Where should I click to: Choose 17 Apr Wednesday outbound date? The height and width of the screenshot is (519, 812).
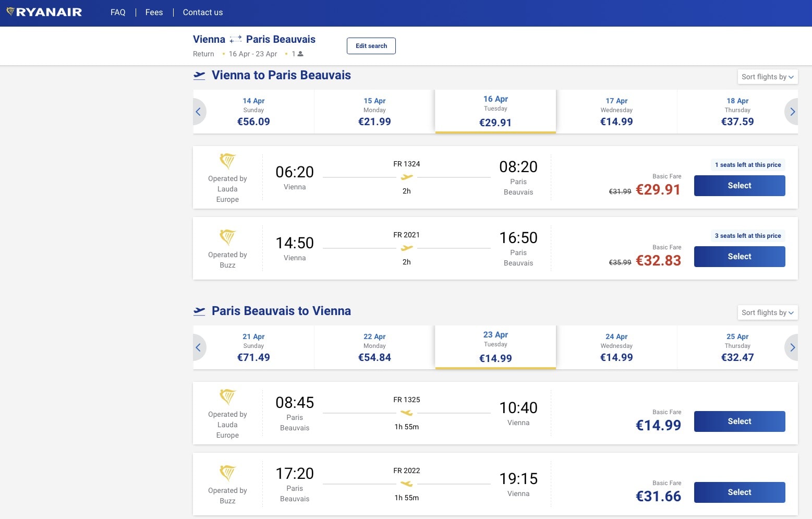coord(616,112)
